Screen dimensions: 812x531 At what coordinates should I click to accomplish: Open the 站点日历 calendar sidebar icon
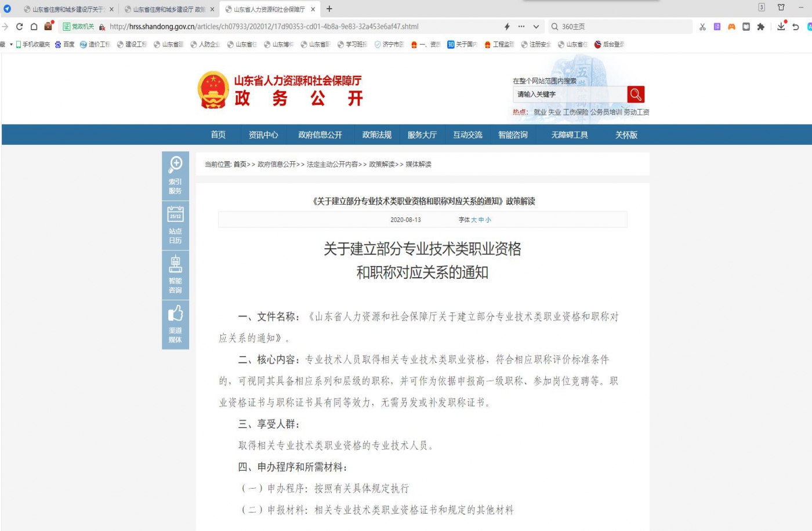pyautogui.click(x=175, y=226)
